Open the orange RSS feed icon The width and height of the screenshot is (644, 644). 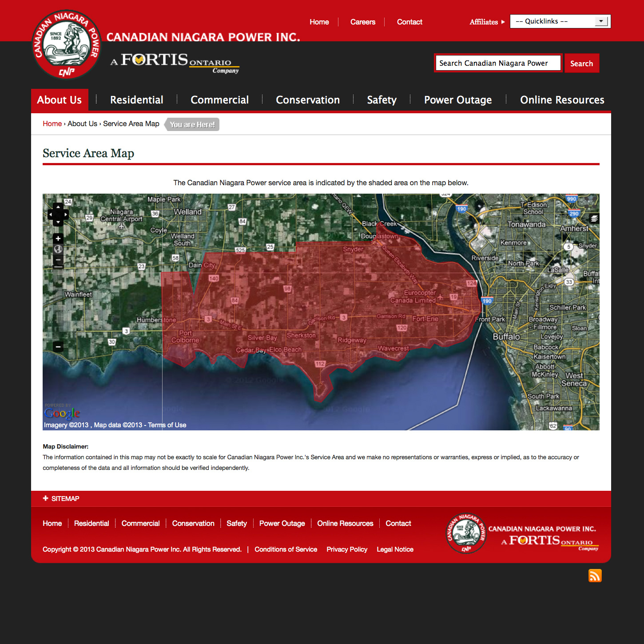595,576
